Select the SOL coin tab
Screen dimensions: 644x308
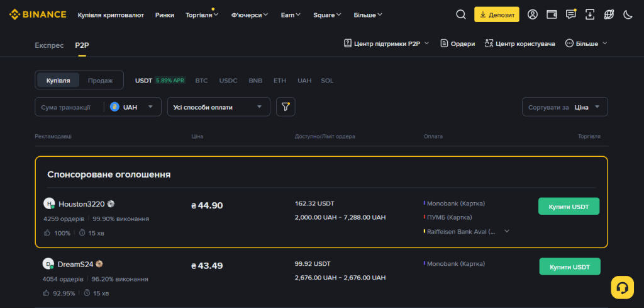point(327,81)
